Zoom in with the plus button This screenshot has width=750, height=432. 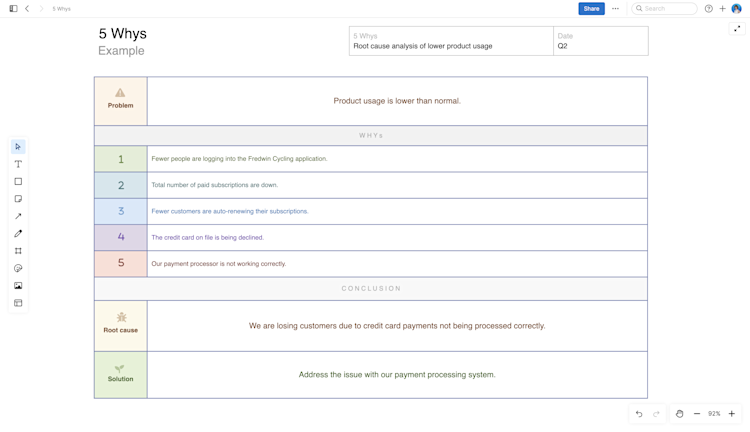[x=732, y=414]
